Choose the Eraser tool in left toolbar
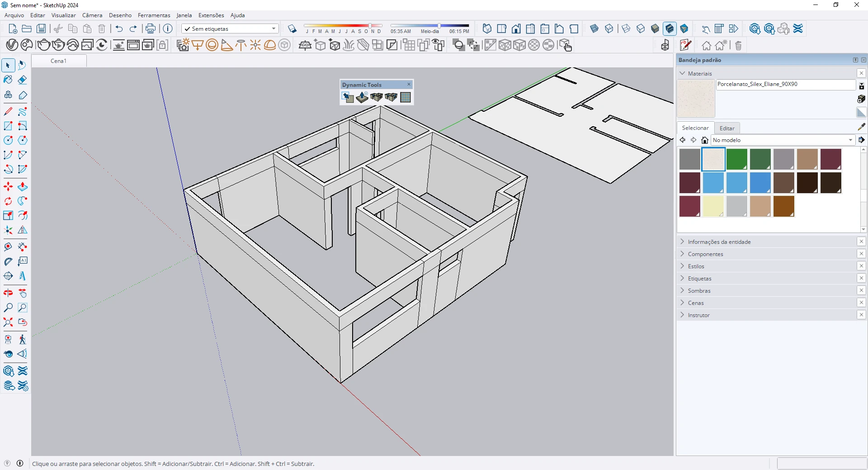The height and width of the screenshot is (470, 868). 22,80
